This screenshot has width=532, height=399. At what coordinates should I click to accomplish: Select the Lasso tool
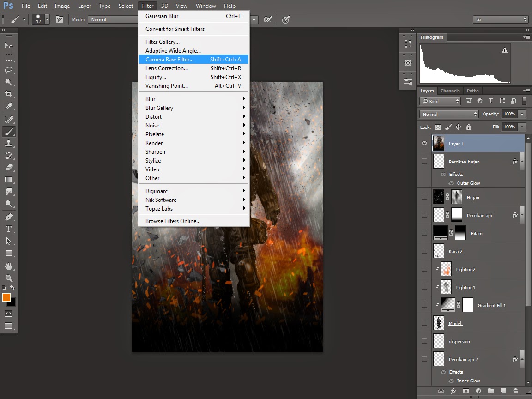(x=9, y=70)
